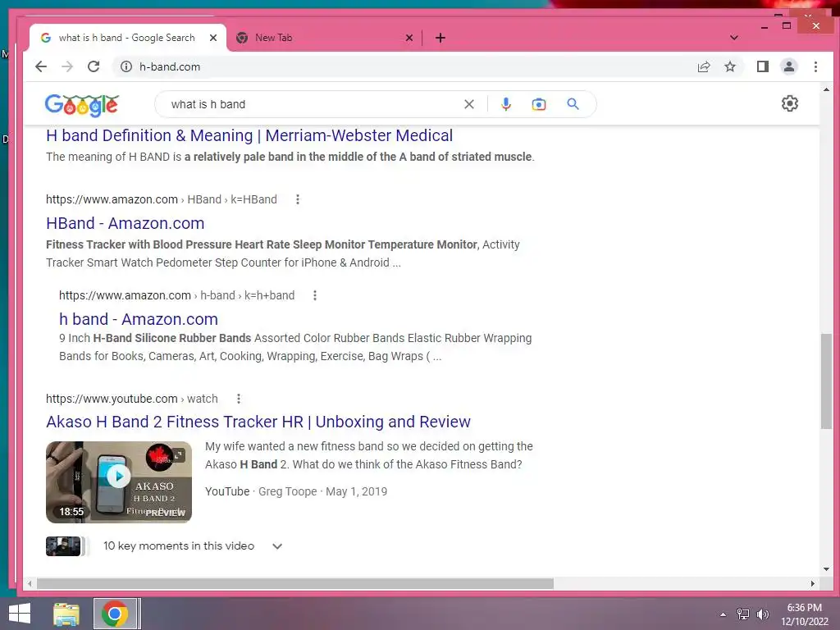Image resolution: width=840 pixels, height=630 pixels.
Task: Bookmark this page with the star icon
Action: [x=729, y=66]
